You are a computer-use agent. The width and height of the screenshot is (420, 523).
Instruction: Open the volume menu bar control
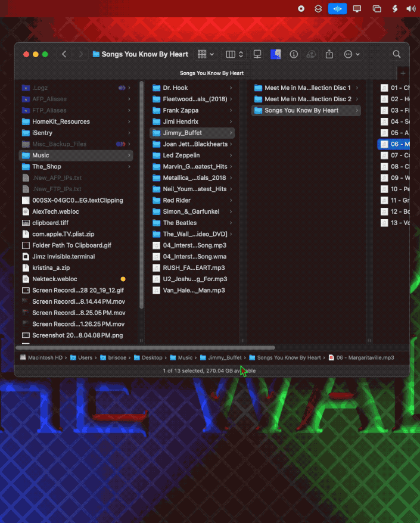coord(410,9)
